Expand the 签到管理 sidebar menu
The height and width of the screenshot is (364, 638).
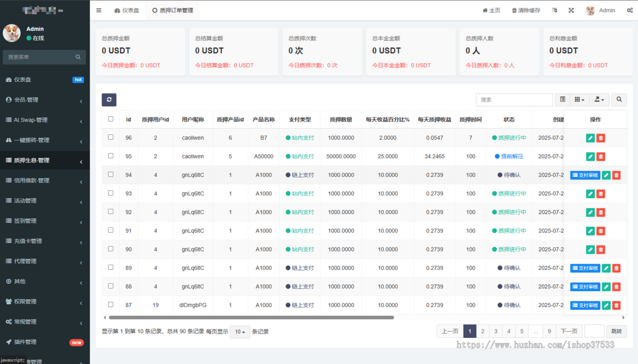tap(45, 221)
